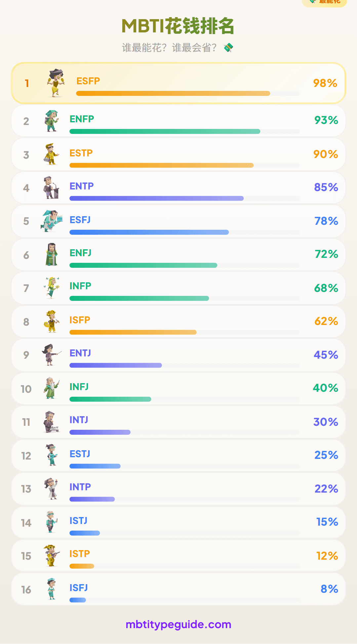This screenshot has height=644, width=357.
Task: Click the MBTI花钱排名 title heading
Action: [x=178, y=26]
